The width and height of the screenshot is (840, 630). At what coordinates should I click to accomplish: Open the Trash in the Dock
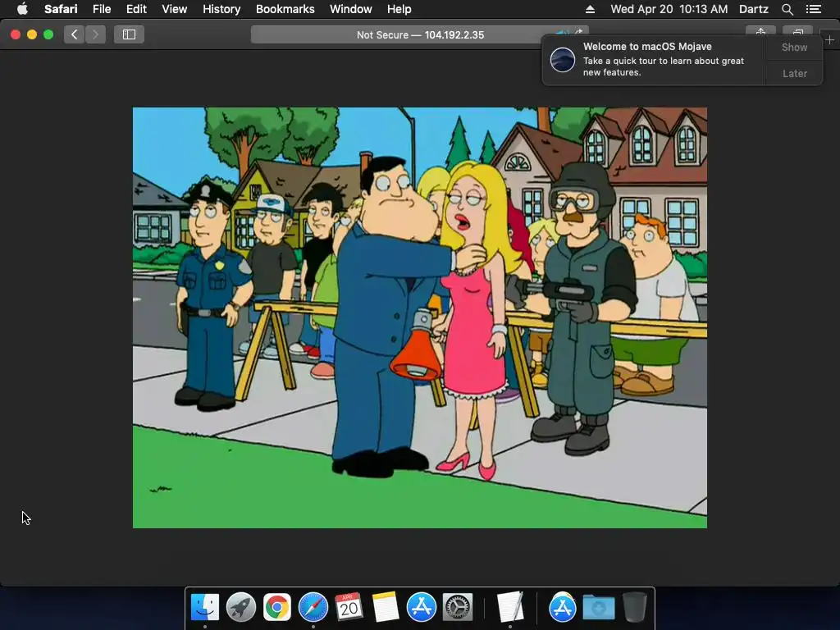[635, 607]
